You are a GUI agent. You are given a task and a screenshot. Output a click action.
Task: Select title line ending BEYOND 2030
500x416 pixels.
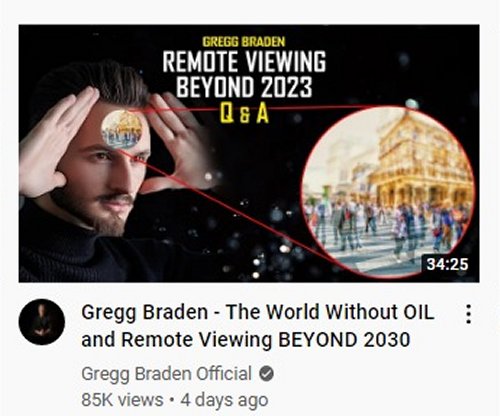pos(246,340)
